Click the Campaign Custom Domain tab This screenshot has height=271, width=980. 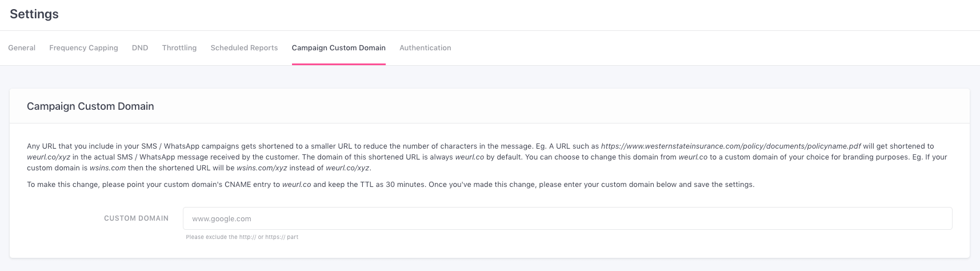coord(338,48)
